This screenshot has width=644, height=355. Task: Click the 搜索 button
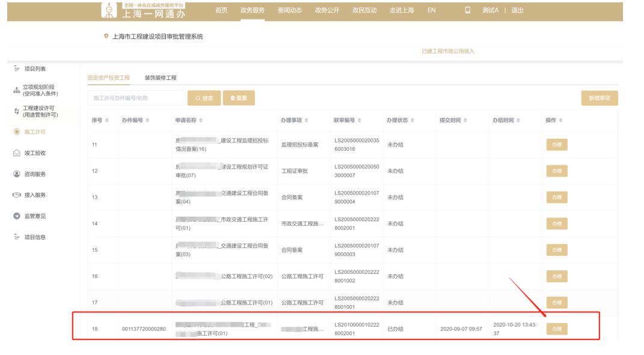coord(204,99)
